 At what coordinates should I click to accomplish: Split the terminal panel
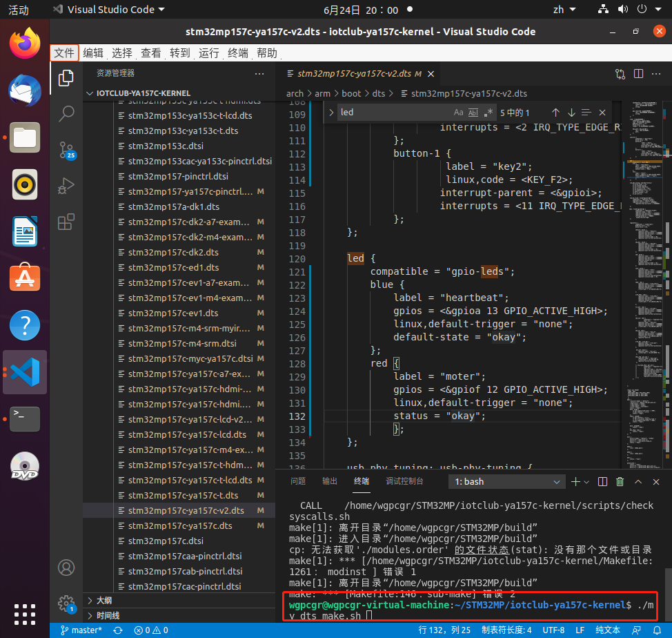point(602,481)
